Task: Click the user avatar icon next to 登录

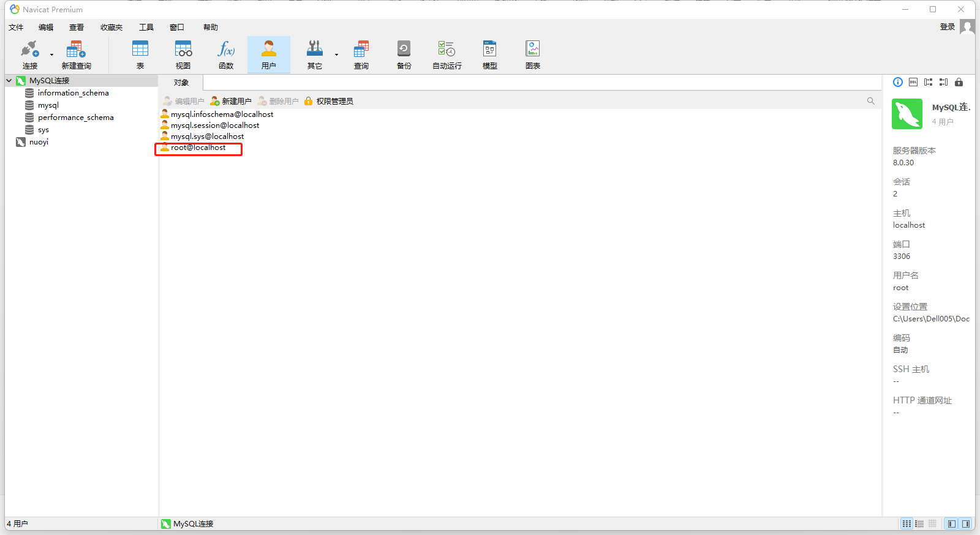Action: tap(967, 26)
